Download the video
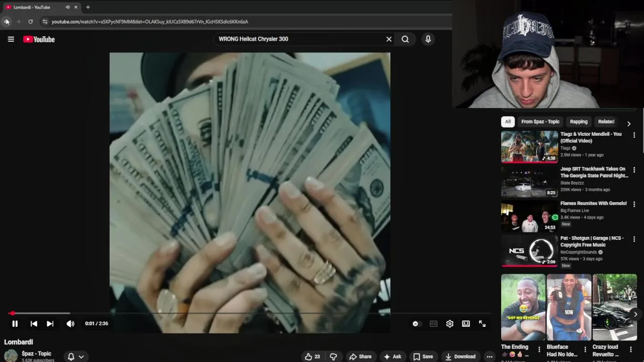 [x=460, y=356]
